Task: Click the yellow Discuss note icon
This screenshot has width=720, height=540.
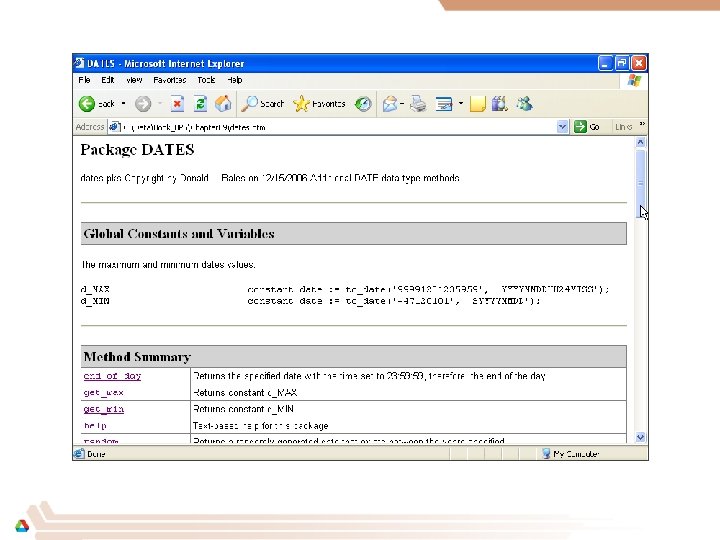Action: click(x=478, y=104)
